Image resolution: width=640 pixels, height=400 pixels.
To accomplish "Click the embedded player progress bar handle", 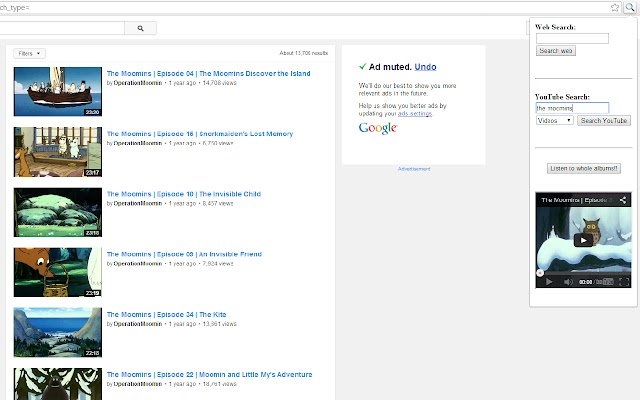I will 540,273.
